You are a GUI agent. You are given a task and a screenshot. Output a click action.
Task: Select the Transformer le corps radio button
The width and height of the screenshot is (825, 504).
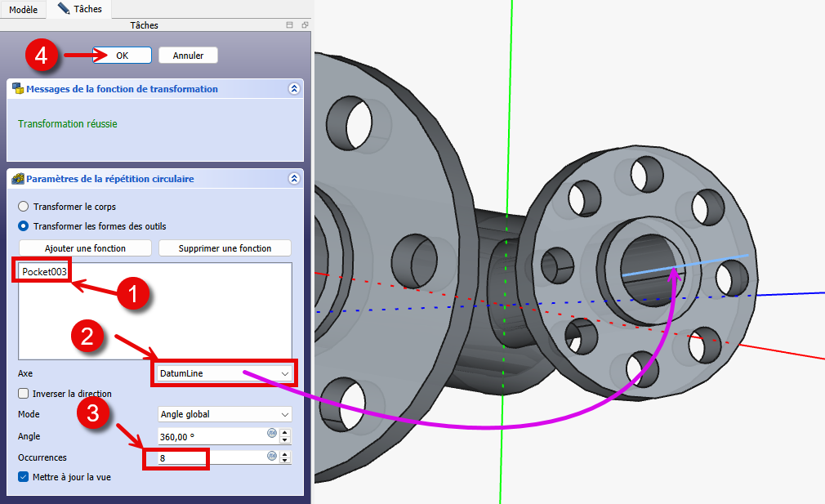point(24,207)
